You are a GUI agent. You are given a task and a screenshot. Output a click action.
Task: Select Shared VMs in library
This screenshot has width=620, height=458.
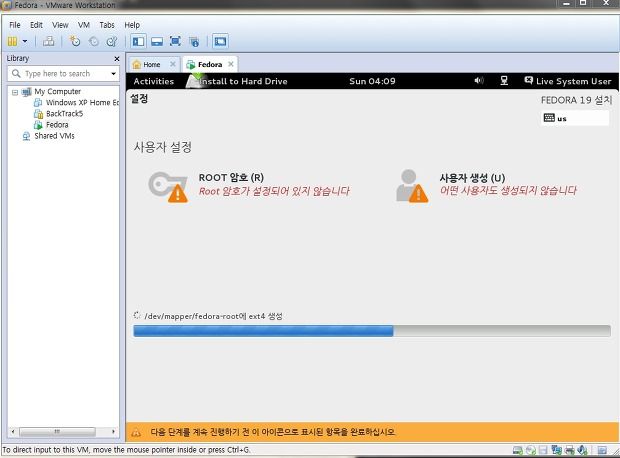(54, 136)
